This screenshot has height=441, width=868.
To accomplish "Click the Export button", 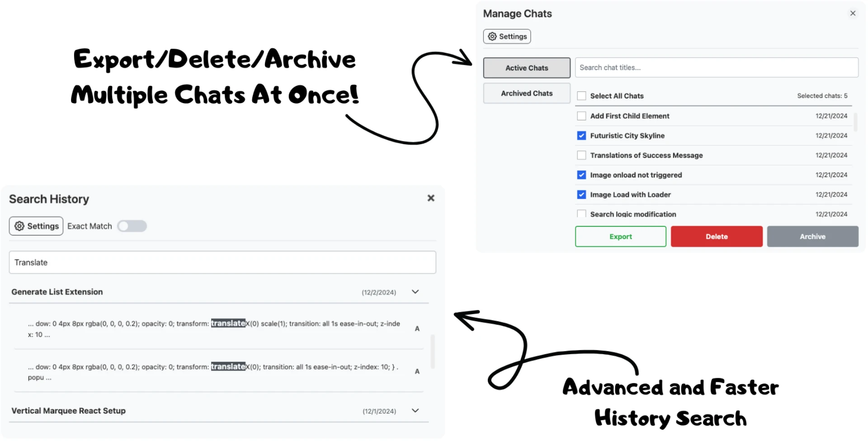I will coord(620,236).
